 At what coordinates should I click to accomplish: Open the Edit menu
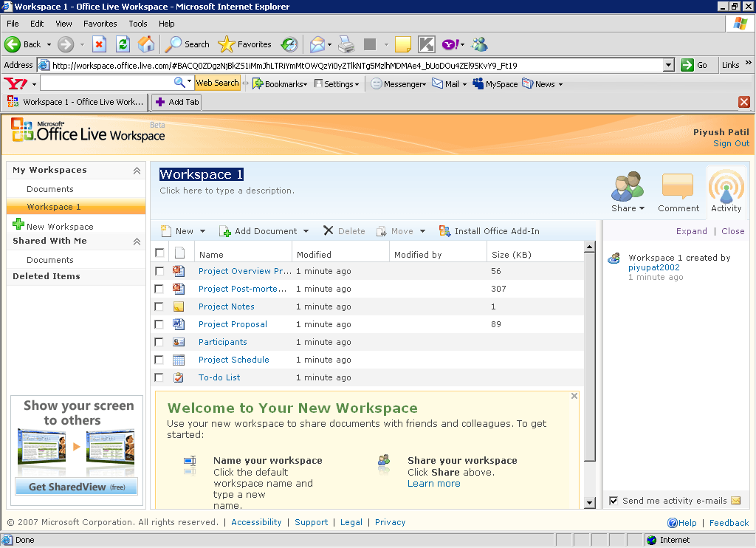tap(37, 24)
